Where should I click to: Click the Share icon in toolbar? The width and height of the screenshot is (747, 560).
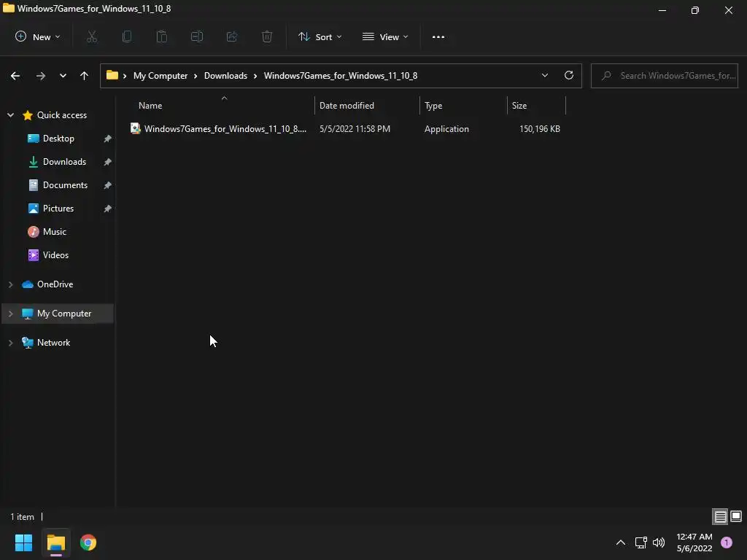tap(232, 36)
